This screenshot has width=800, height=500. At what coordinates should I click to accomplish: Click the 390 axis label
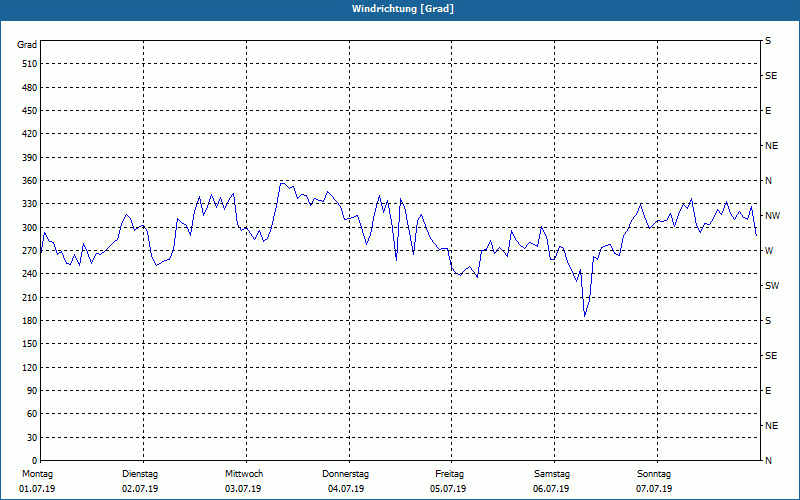point(30,158)
